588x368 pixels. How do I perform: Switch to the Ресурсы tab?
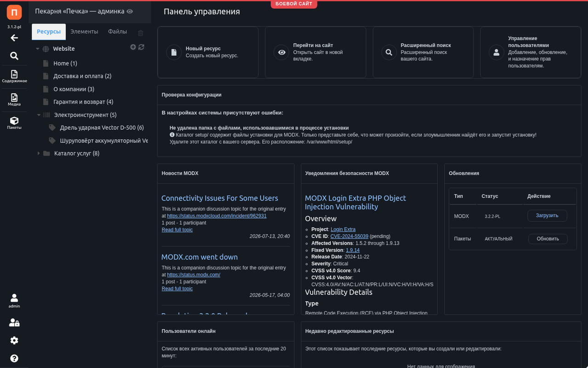coord(49,32)
